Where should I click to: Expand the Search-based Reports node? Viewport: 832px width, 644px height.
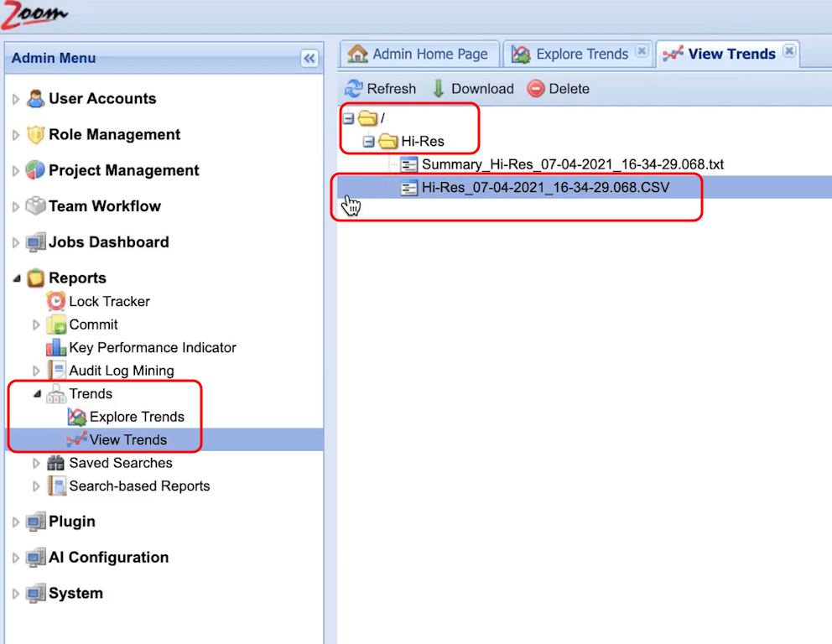(x=36, y=486)
